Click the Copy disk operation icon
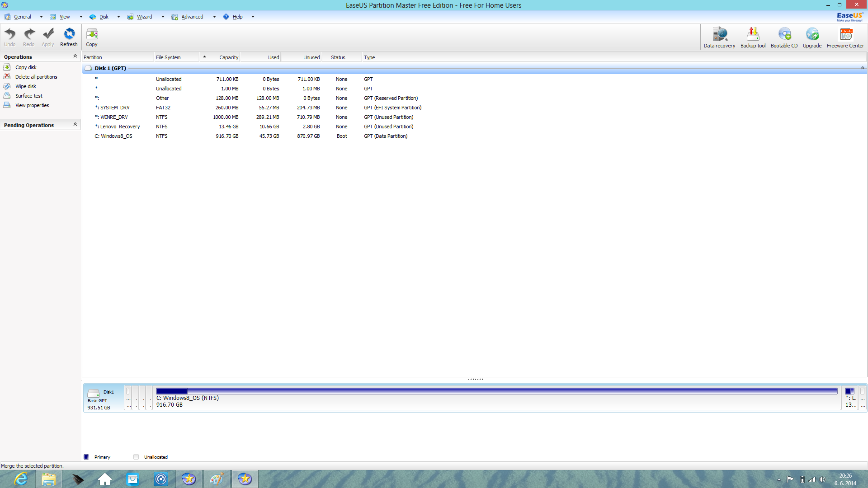This screenshot has width=868, height=488. [x=7, y=67]
